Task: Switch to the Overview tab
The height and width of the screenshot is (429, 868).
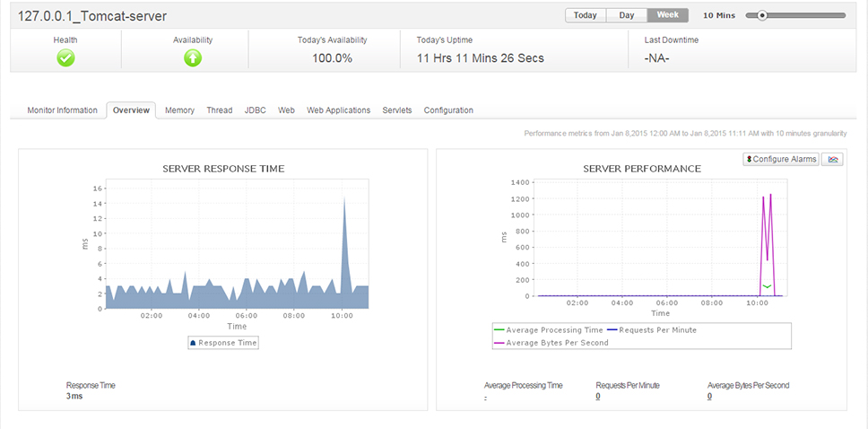Action: (131, 110)
